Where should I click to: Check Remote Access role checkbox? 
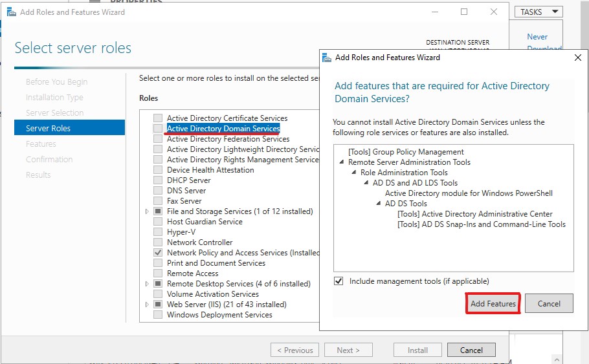(158, 273)
